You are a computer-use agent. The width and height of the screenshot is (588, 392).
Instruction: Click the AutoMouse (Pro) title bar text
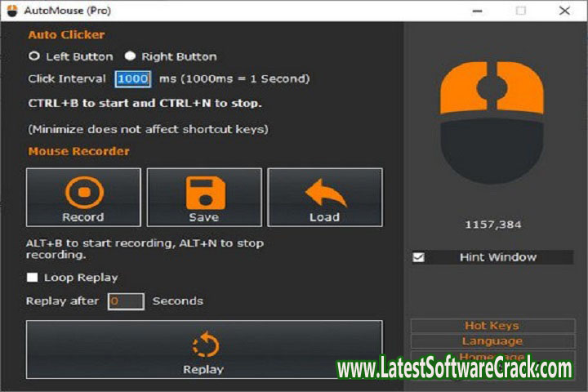click(69, 11)
